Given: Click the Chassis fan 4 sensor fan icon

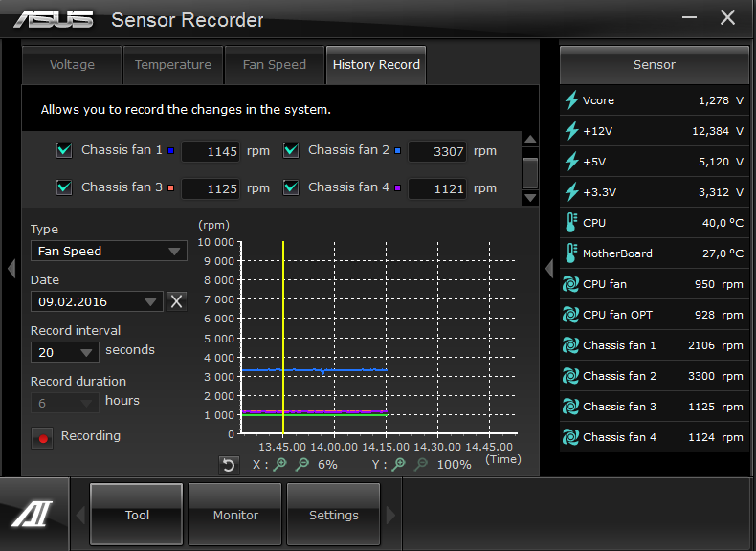Looking at the screenshot, I should (571, 437).
